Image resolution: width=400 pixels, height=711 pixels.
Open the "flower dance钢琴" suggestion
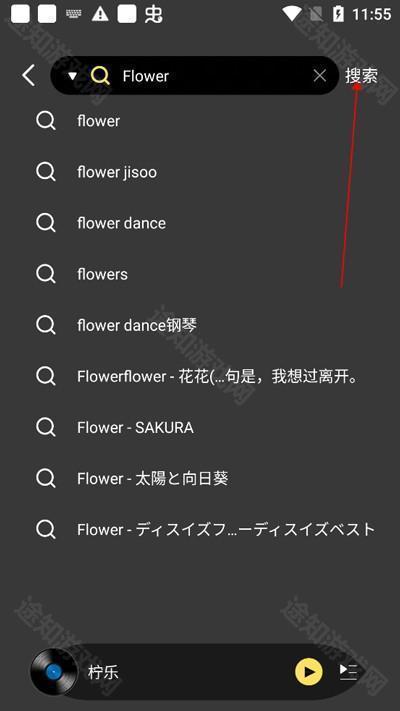[200, 325]
